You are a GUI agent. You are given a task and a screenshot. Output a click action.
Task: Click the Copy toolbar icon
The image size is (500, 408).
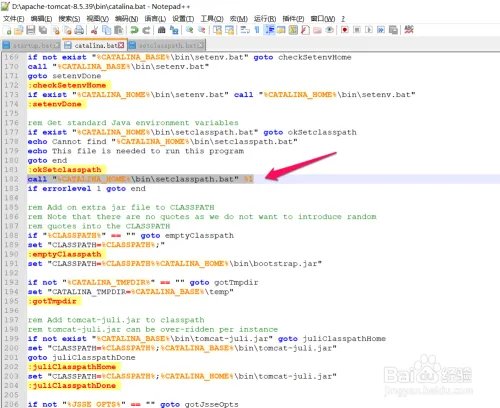(x=106, y=30)
